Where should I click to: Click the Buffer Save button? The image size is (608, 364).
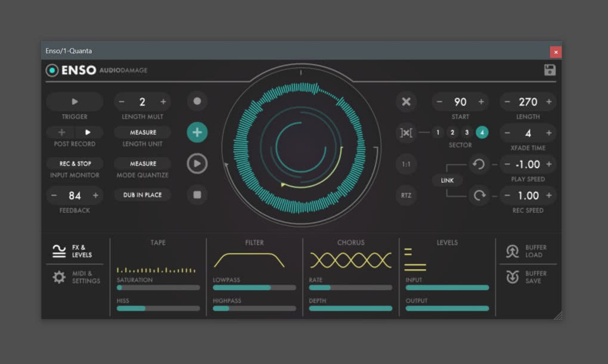click(527, 277)
